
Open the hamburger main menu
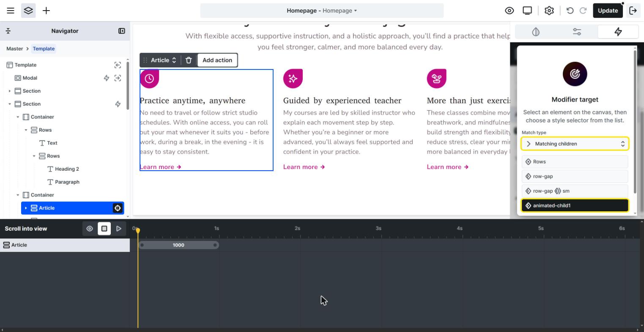point(11,11)
